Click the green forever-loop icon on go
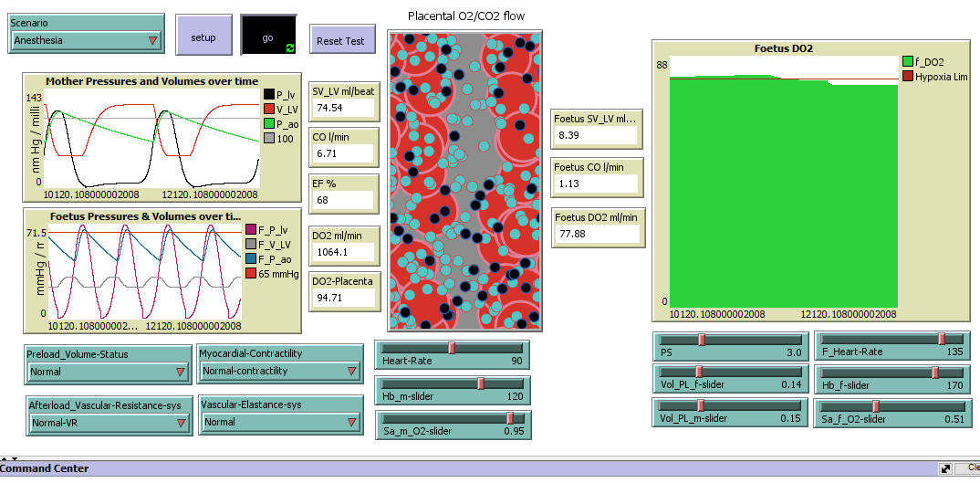The width and height of the screenshot is (980, 483). (290, 47)
